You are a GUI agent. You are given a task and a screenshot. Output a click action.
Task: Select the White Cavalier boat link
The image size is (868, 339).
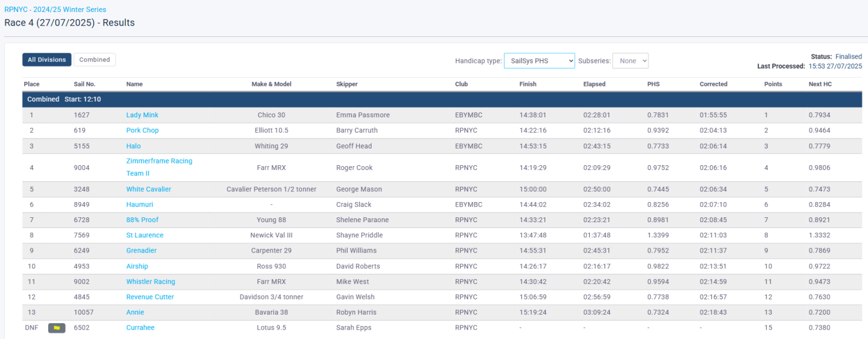[149, 189]
